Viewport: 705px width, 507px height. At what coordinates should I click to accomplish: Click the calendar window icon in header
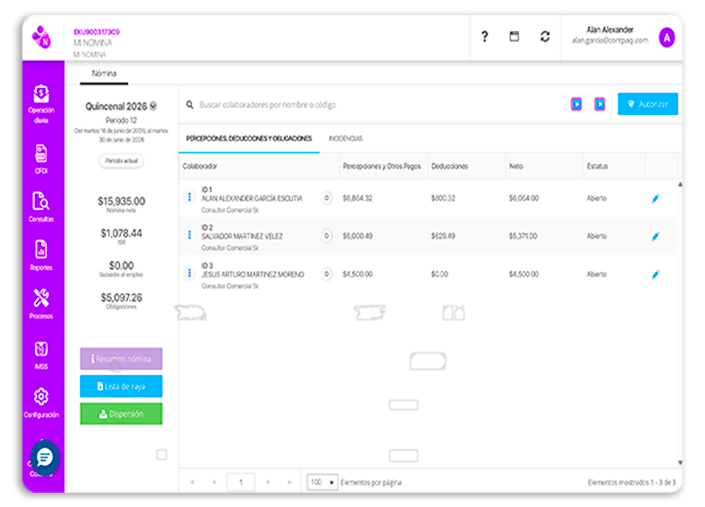coord(514,36)
